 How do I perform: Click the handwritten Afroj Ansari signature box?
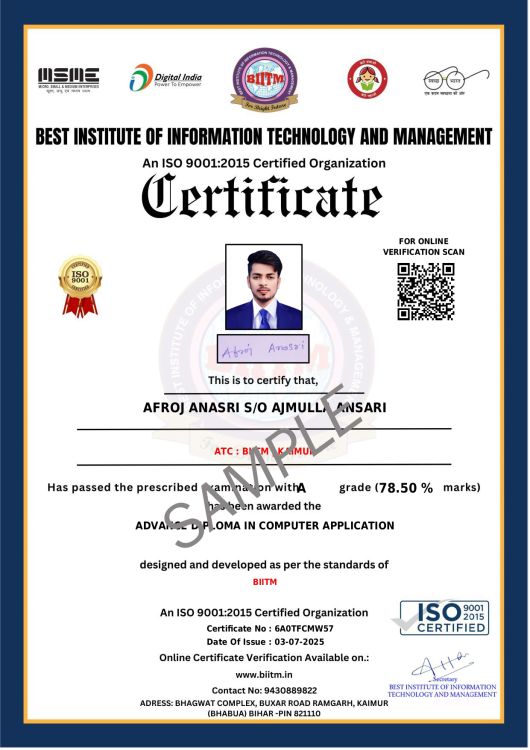263,349
